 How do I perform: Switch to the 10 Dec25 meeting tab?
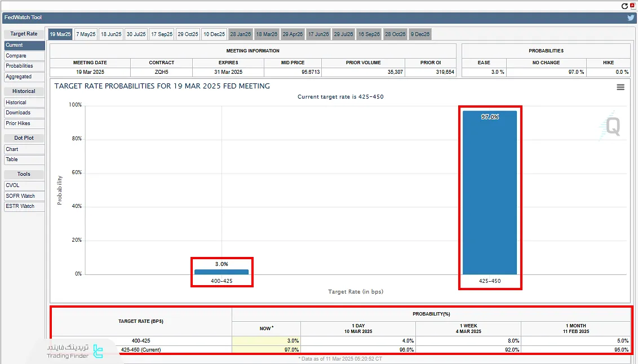214,34
